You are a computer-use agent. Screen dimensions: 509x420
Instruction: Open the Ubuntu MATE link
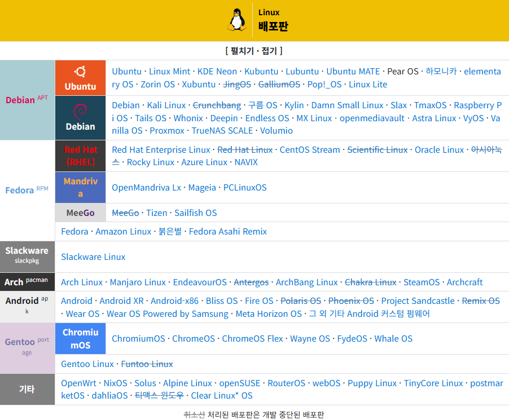click(x=353, y=72)
